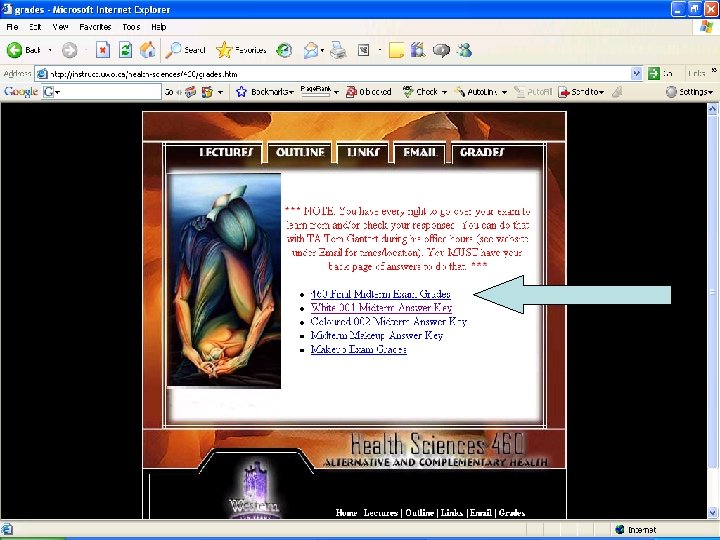Open the Search pane
Screen dimensions: 720x540
pos(186,50)
